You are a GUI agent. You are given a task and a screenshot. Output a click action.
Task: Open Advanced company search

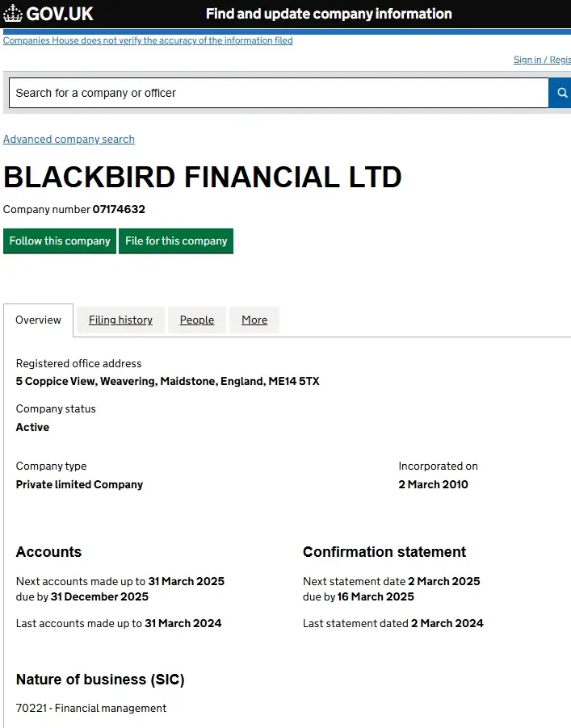[x=69, y=139]
